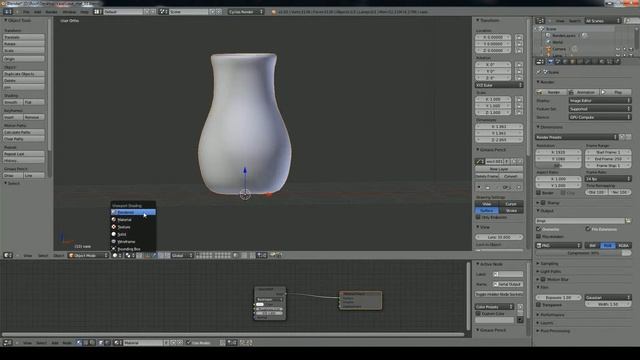
Task: Open the Global orientation dropdown
Action: click(x=182, y=256)
